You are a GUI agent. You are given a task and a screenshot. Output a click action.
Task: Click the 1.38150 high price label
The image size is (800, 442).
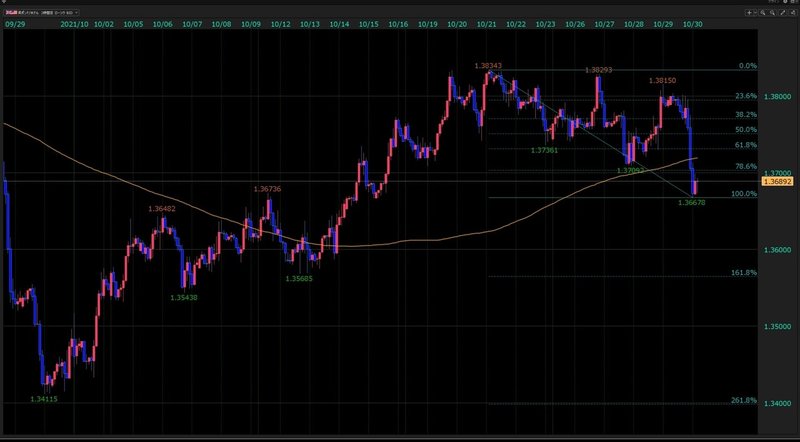click(x=663, y=81)
